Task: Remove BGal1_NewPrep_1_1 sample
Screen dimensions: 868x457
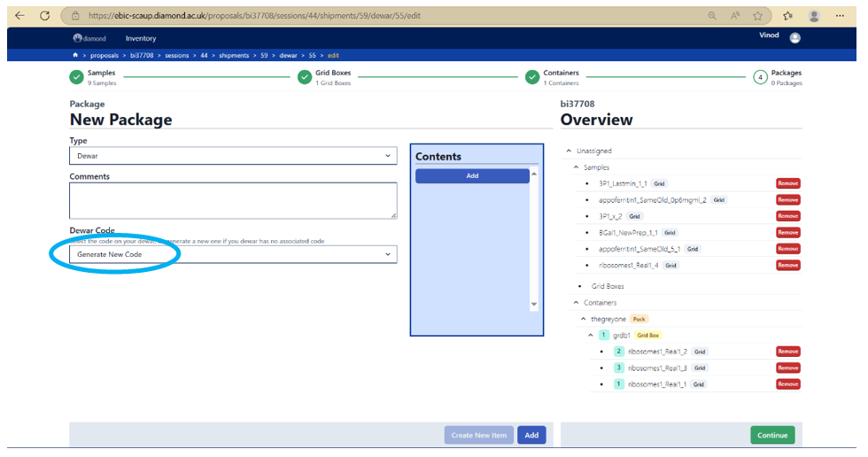Action: tap(787, 233)
